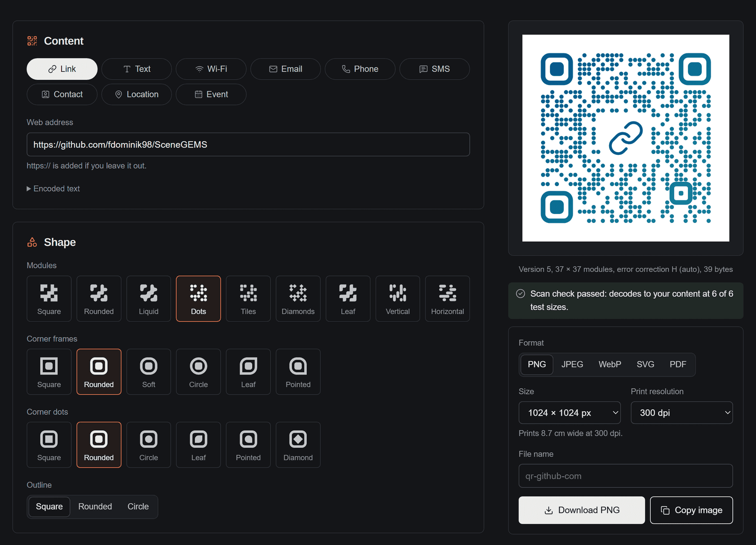
Task: Open the SMS content tab
Action: coord(435,69)
